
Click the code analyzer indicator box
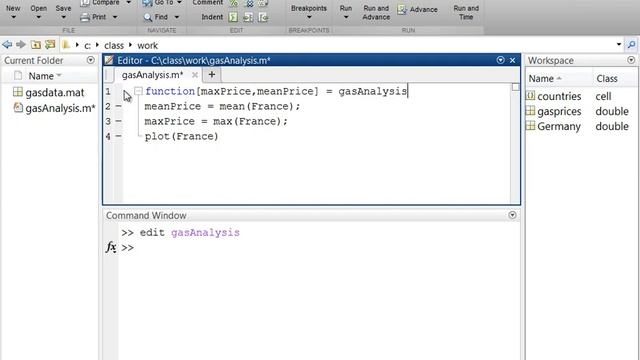tap(516, 87)
